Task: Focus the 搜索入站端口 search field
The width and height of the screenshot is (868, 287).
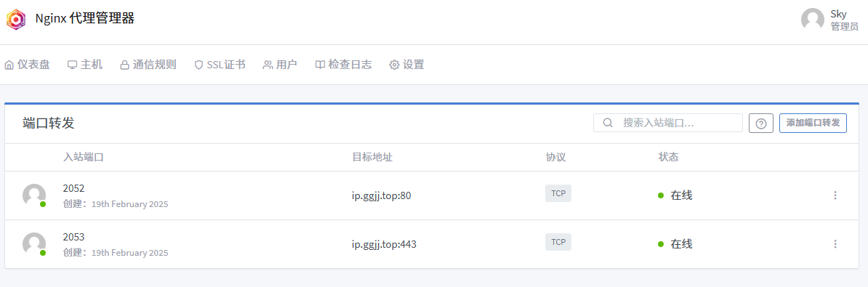Action: point(667,123)
